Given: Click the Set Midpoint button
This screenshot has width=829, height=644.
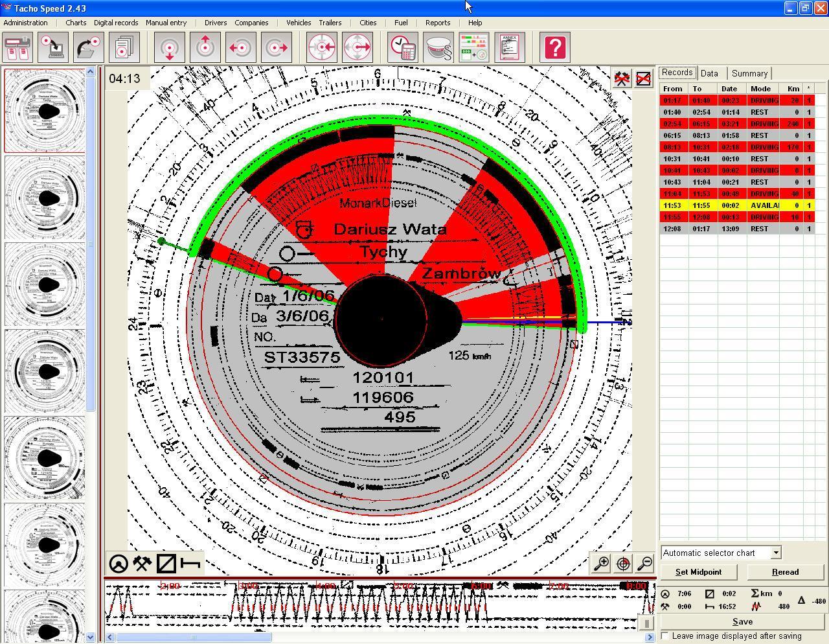Looking at the screenshot, I should click(x=698, y=572).
